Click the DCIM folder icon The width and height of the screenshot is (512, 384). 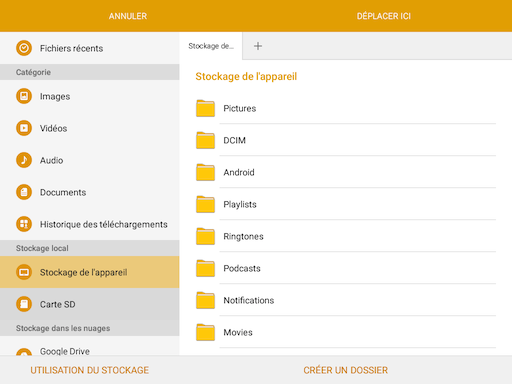[205, 140]
